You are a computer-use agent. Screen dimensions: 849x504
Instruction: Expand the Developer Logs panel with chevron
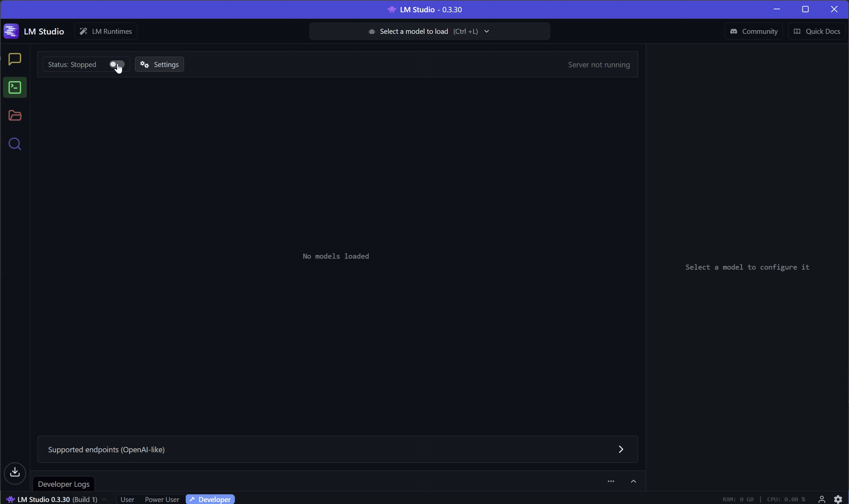(x=633, y=481)
